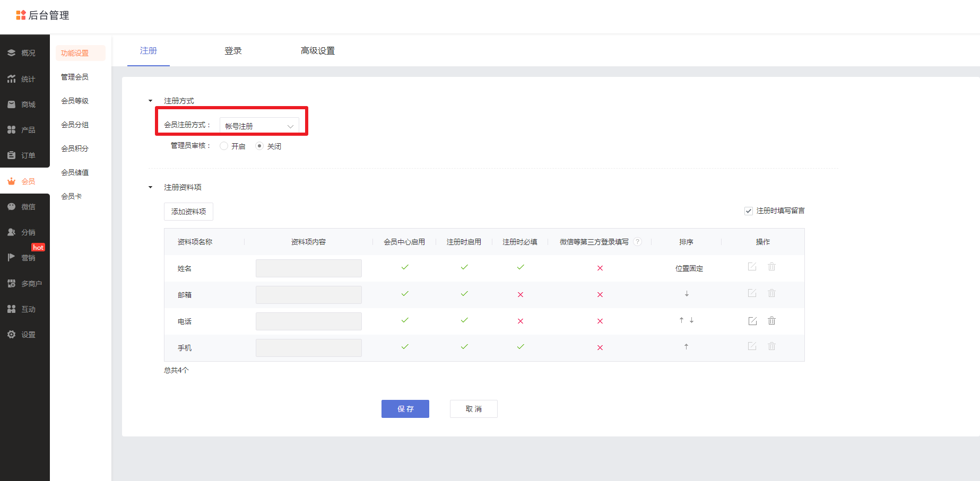
Task: Click the 电话 content field
Action: [x=309, y=321]
